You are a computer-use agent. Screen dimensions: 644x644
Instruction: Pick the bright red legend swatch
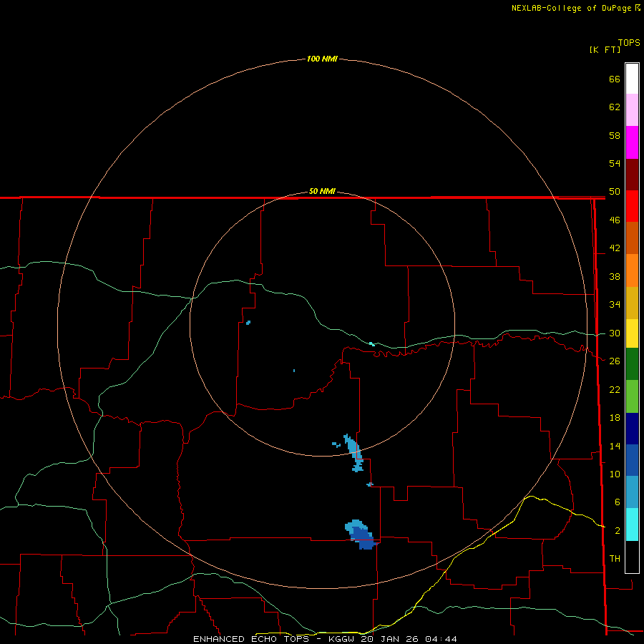tap(632, 206)
